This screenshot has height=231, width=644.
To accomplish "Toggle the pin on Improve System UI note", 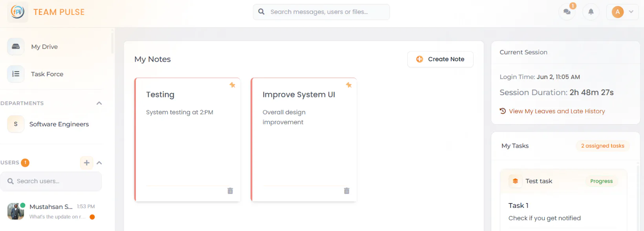I will tap(349, 85).
